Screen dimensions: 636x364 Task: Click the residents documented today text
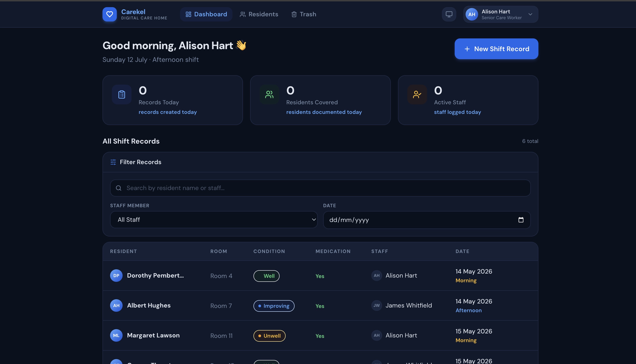tap(324, 112)
